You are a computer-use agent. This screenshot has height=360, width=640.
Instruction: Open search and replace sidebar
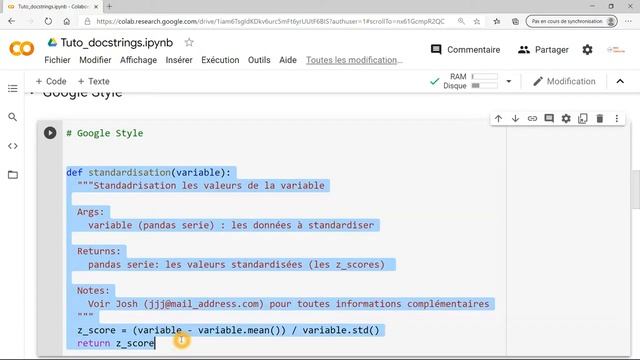click(x=13, y=117)
